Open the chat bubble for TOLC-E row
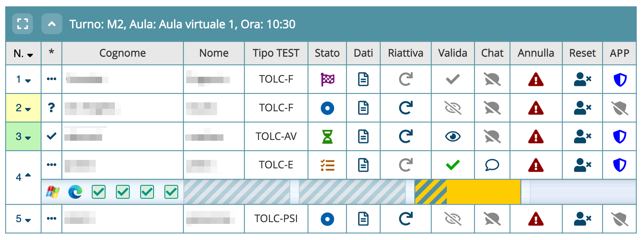This screenshot has width=644, height=240. click(x=492, y=165)
